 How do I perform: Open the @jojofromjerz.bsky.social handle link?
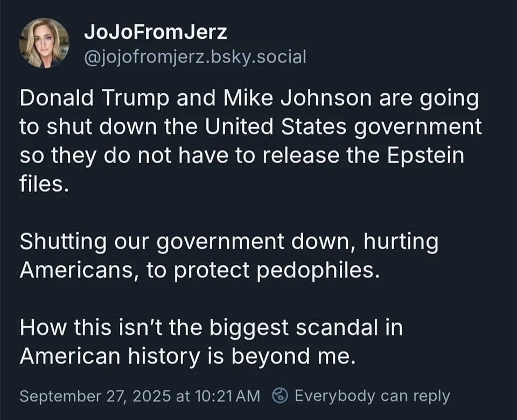[195, 57]
